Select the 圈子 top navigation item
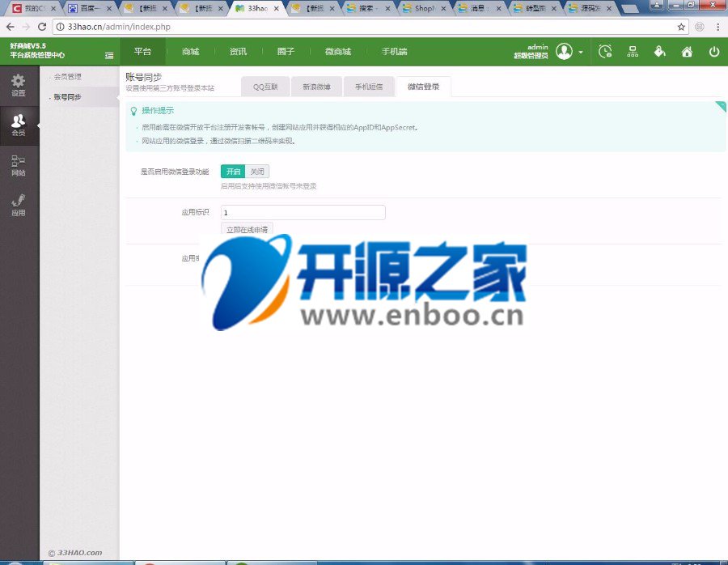728x565 pixels. pos(286,52)
